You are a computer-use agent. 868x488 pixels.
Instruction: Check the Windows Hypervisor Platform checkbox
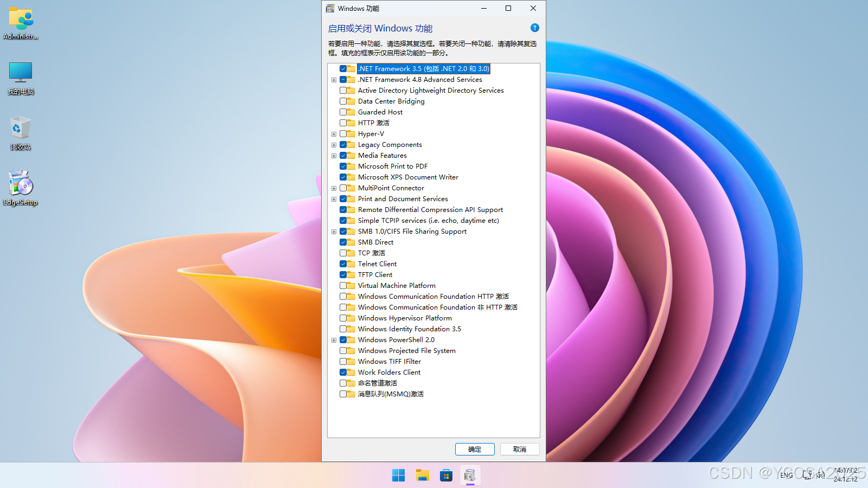[343, 318]
